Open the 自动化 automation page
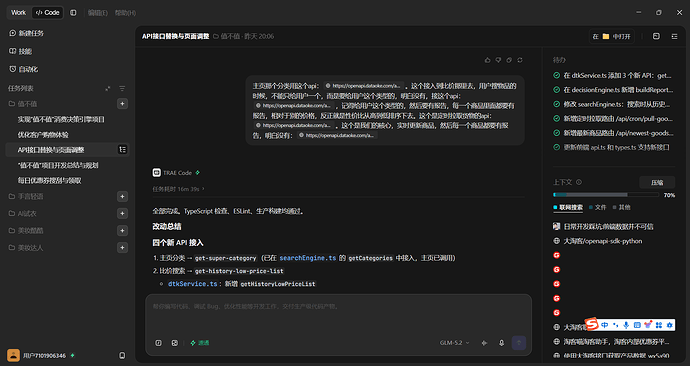Image resolution: width=690 pixels, height=366 pixels. (24, 69)
